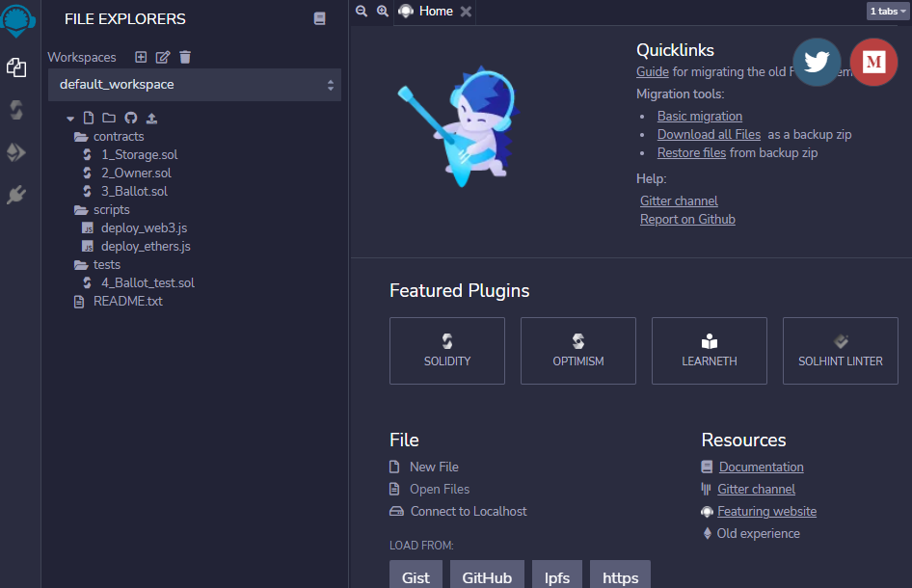Screen dimensions: 912x588
Task: Open the File Explorers sidebar icon
Action: click(16, 67)
